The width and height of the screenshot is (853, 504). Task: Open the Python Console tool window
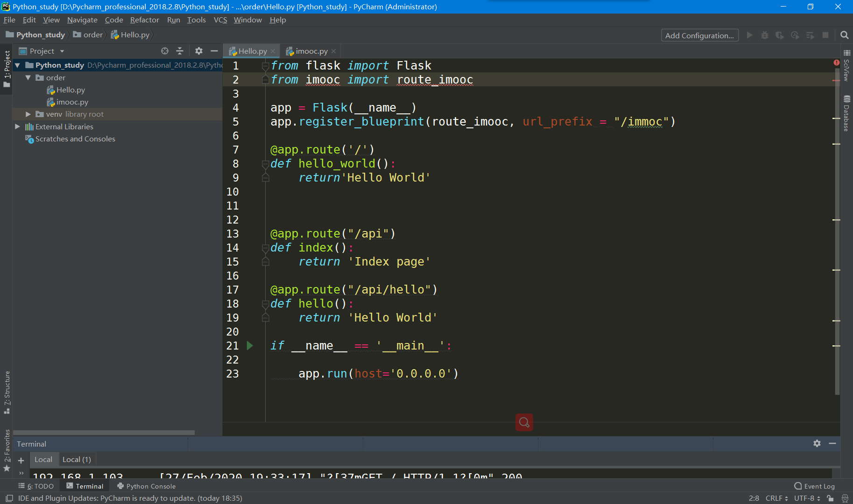pyautogui.click(x=147, y=486)
